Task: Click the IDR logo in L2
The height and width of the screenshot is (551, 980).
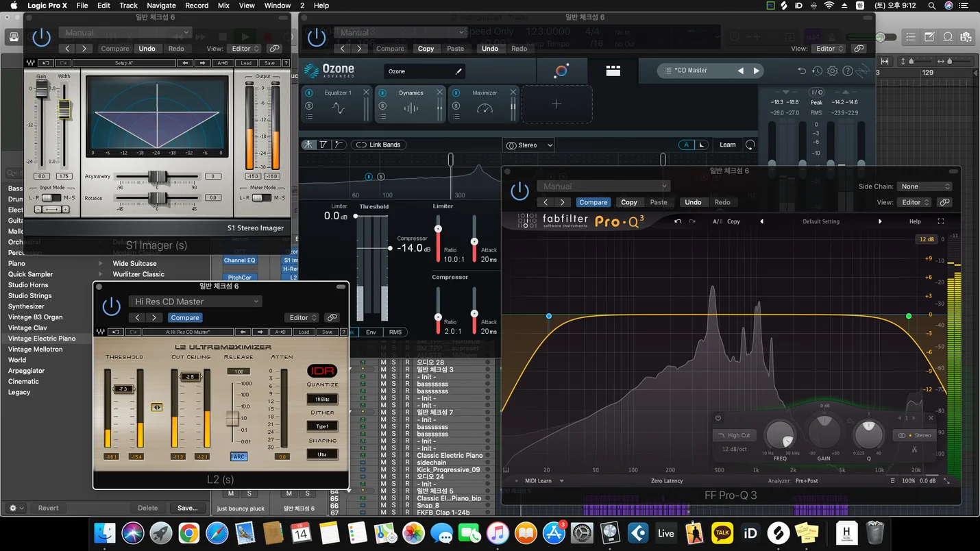Action: click(321, 371)
